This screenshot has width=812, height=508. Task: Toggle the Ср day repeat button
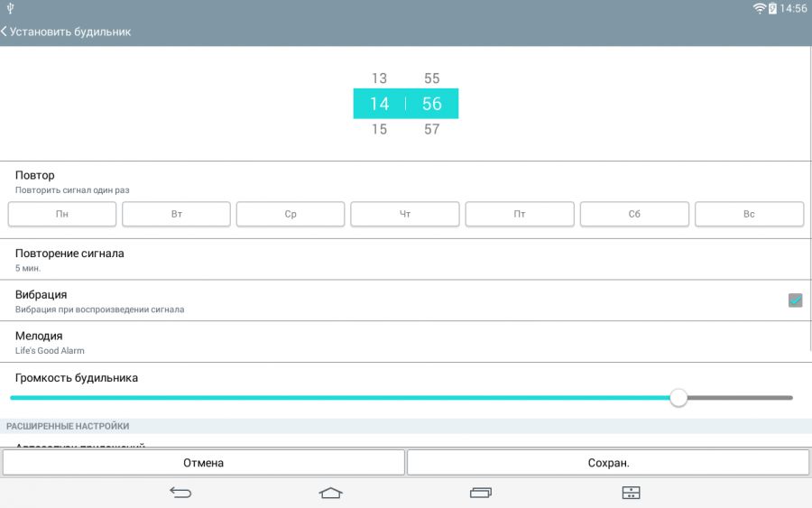[291, 214]
